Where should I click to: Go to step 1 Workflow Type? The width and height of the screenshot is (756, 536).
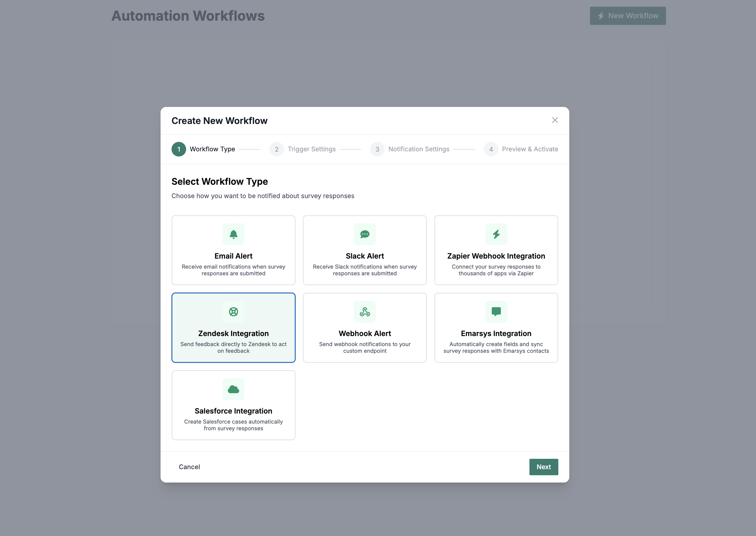click(x=203, y=149)
